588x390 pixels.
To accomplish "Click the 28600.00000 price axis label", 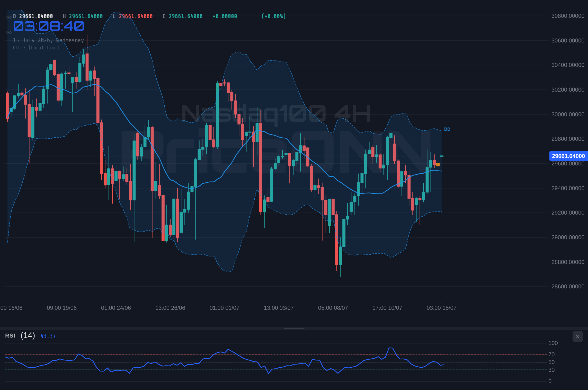I will 568,287.
